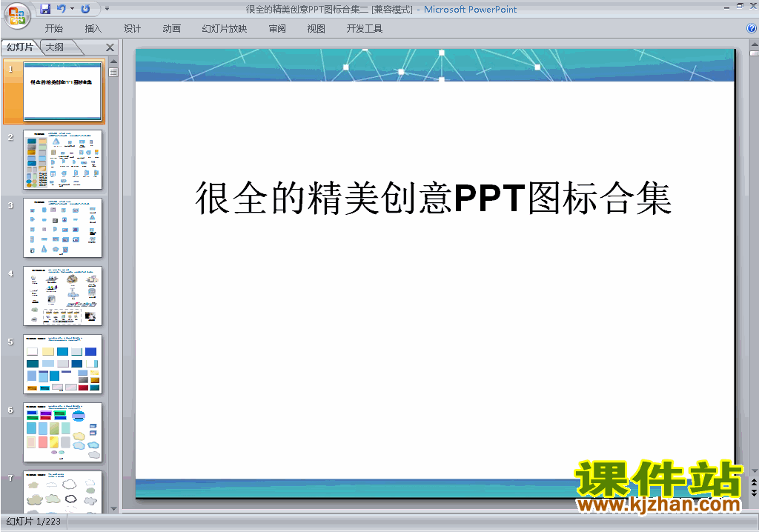Click main editor scroll-down arrow

(x=754, y=471)
